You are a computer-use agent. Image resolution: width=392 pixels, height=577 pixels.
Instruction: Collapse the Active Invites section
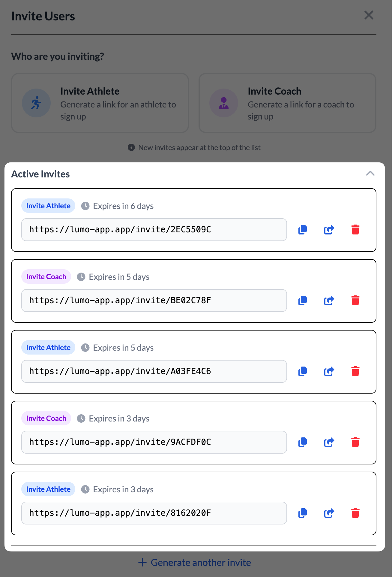pos(371,174)
